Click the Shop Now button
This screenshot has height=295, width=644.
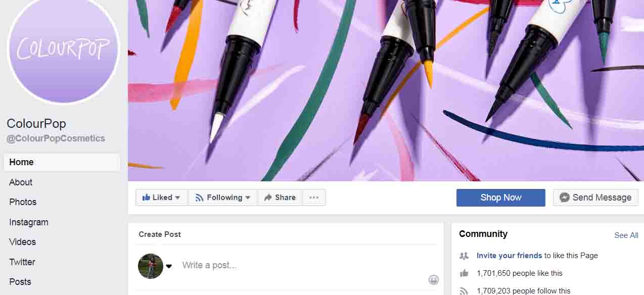[x=500, y=198]
